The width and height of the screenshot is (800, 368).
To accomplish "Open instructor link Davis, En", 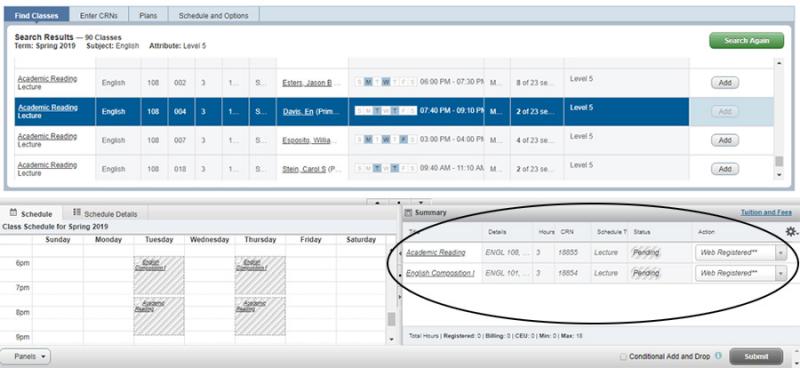I will tap(297, 112).
